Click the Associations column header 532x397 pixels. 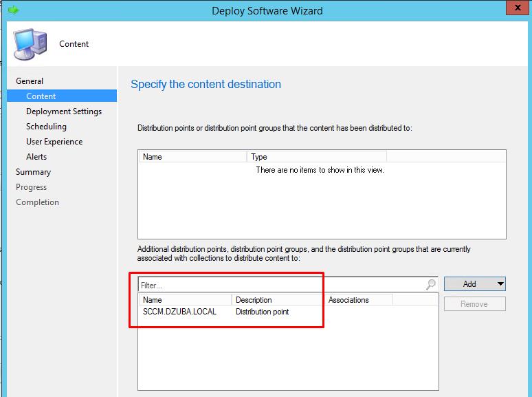[357, 300]
